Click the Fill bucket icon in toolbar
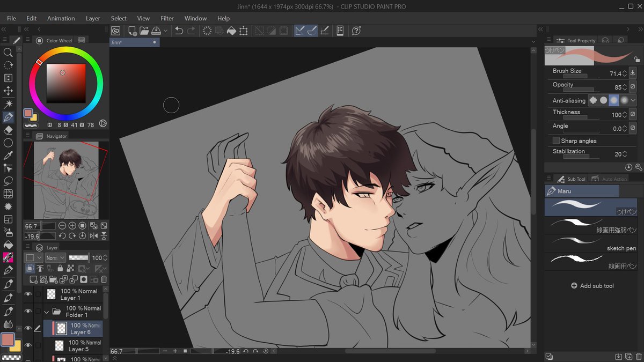 [231, 31]
